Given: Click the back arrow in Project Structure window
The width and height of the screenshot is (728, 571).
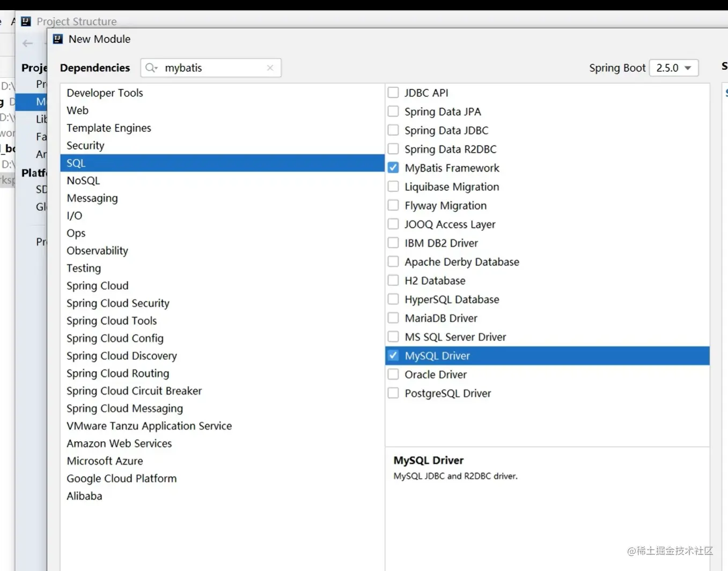Looking at the screenshot, I should click(x=28, y=43).
